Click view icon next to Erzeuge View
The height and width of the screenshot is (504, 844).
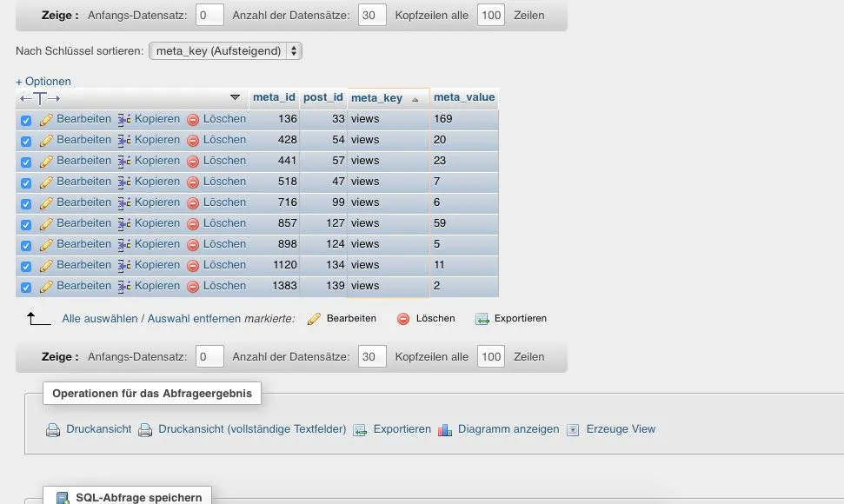click(x=574, y=430)
